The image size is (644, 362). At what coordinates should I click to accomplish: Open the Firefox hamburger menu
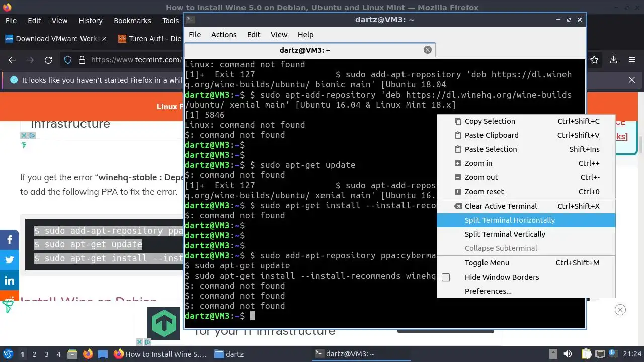pos(632,60)
